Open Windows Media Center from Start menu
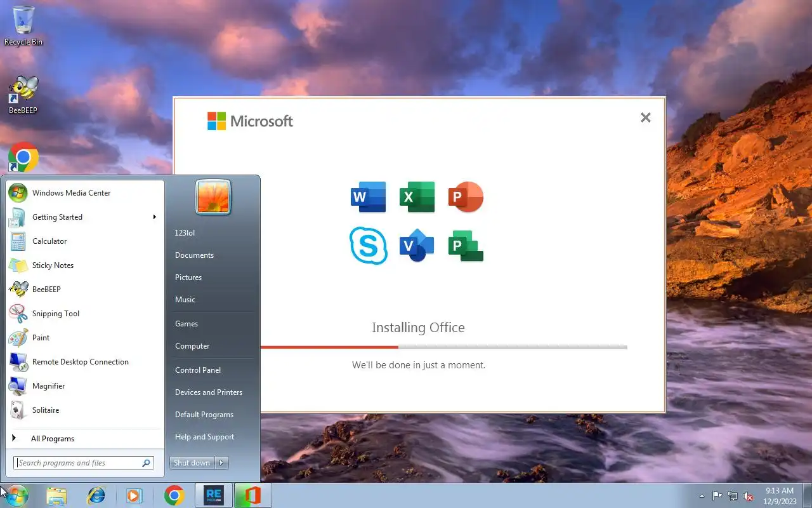This screenshot has height=508, width=812. [85, 192]
